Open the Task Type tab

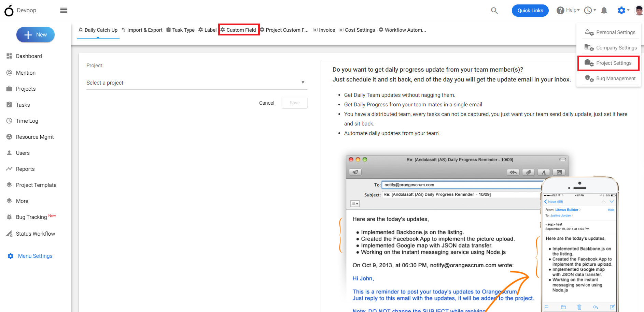[180, 30]
